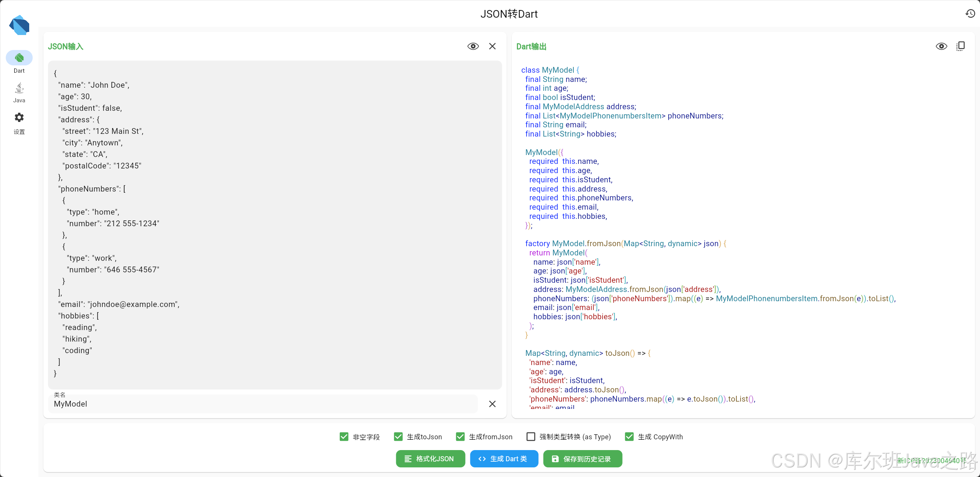Toggle the Dart output eye icon
This screenshot has height=477, width=980.
(x=941, y=47)
